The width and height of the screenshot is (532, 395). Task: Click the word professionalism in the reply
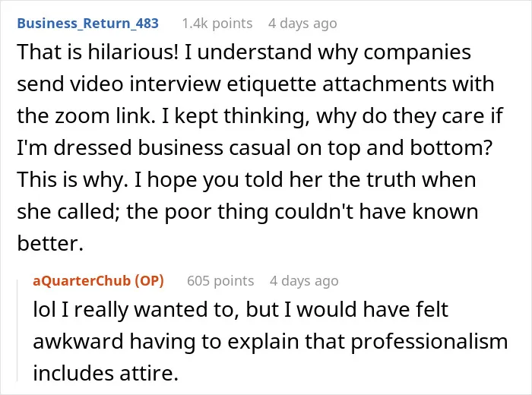click(x=429, y=341)
